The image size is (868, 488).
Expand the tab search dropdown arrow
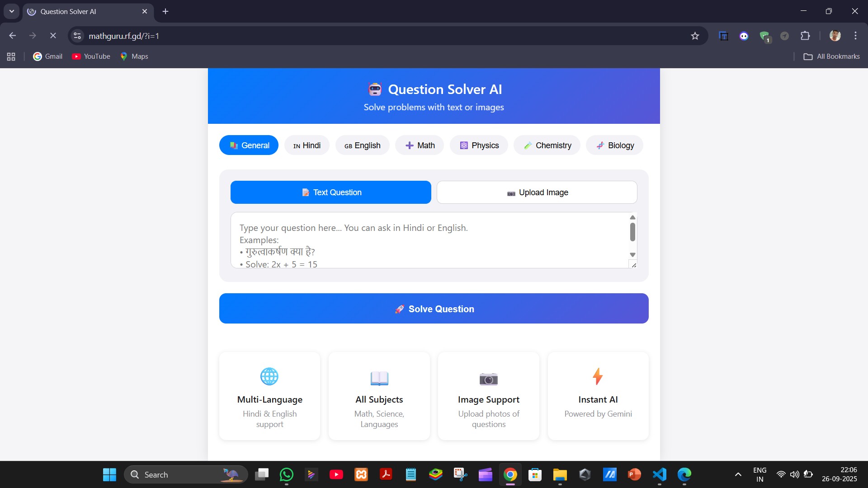click(x=12, y=11)
